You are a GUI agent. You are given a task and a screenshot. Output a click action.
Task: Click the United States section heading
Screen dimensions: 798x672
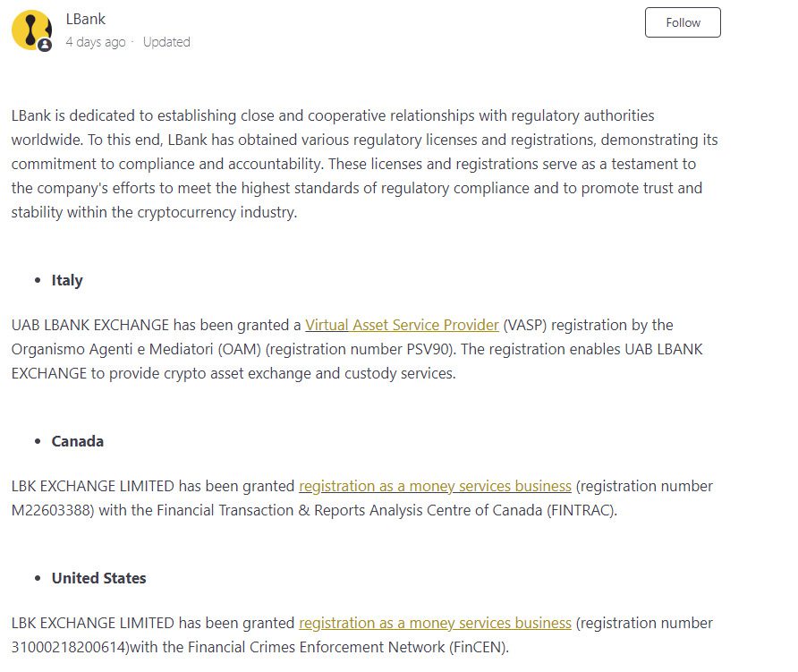point(99,578)
